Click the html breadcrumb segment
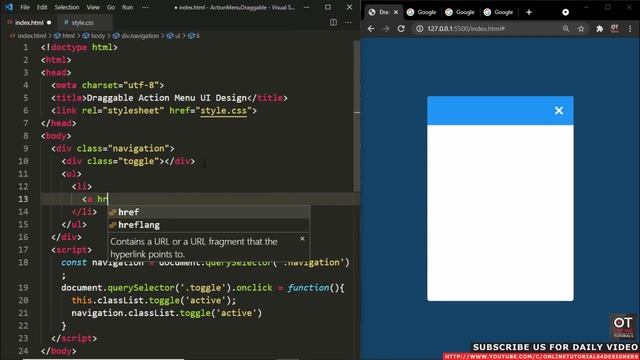This screenshot has height=360, width=640. pos(65,36)
